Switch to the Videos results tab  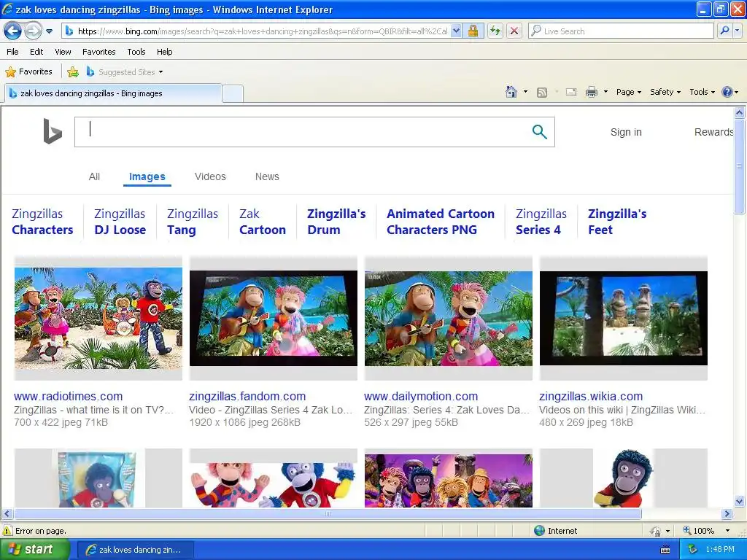click(210, 176)
